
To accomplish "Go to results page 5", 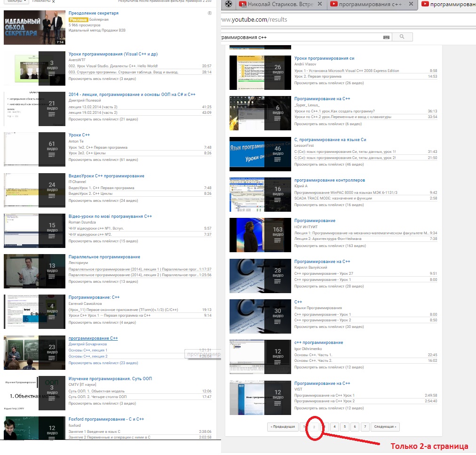I will (345, 427).
